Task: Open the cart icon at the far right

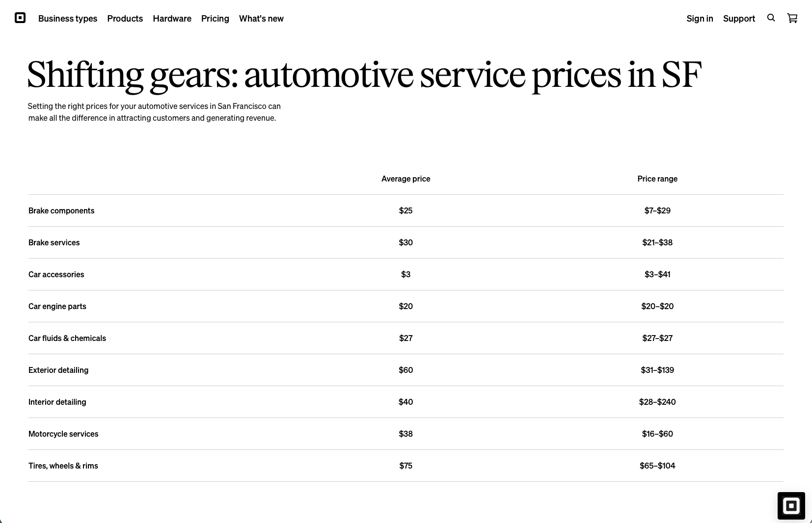Action: (x=792, y=18)
